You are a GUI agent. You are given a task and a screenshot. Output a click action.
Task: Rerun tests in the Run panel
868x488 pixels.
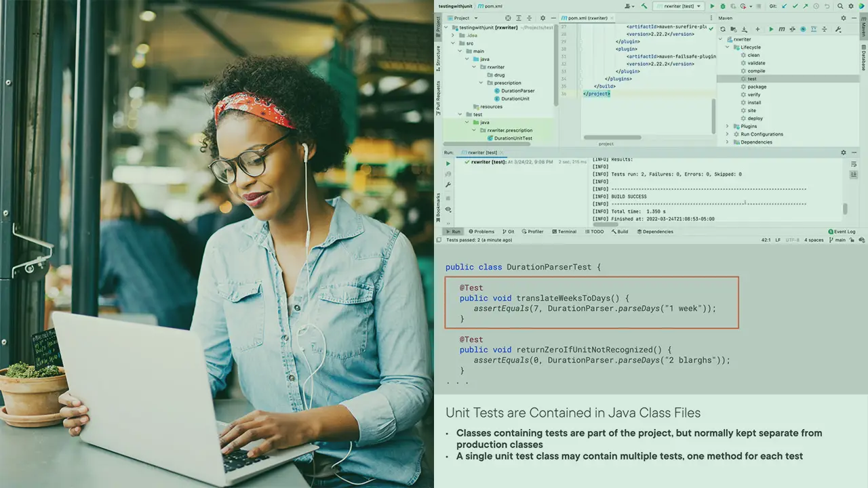tap(448, 163)
